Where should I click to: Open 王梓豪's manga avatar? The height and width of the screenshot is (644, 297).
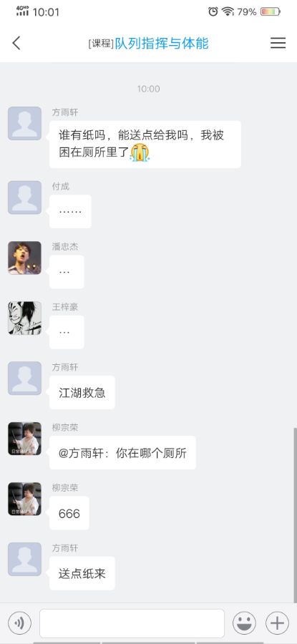point(24,318)
